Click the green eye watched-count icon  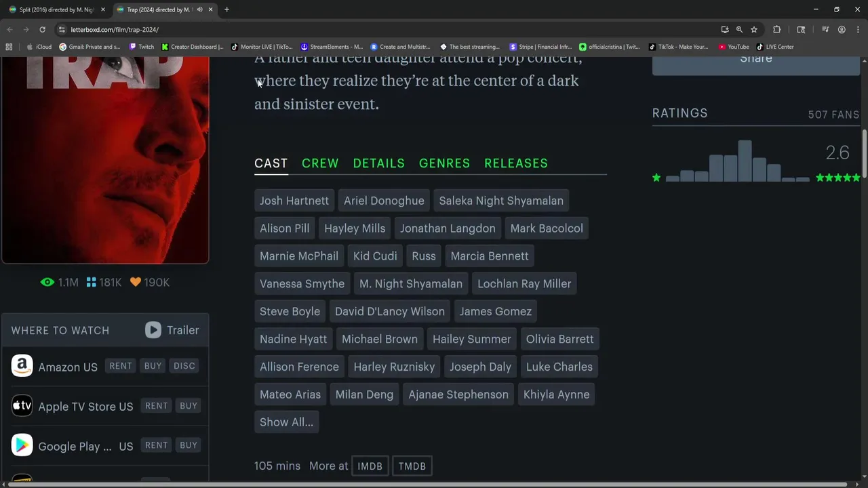(x=47, y=282)
